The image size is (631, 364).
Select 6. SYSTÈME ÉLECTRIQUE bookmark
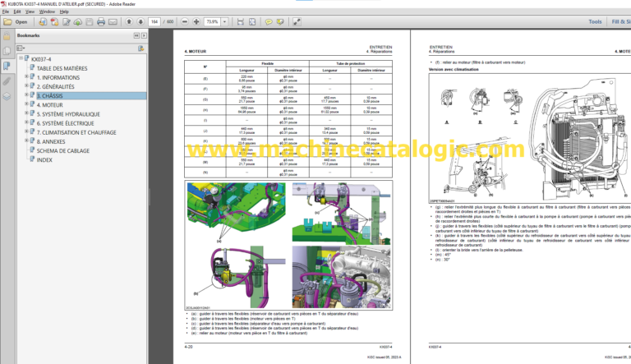point(65,123)
